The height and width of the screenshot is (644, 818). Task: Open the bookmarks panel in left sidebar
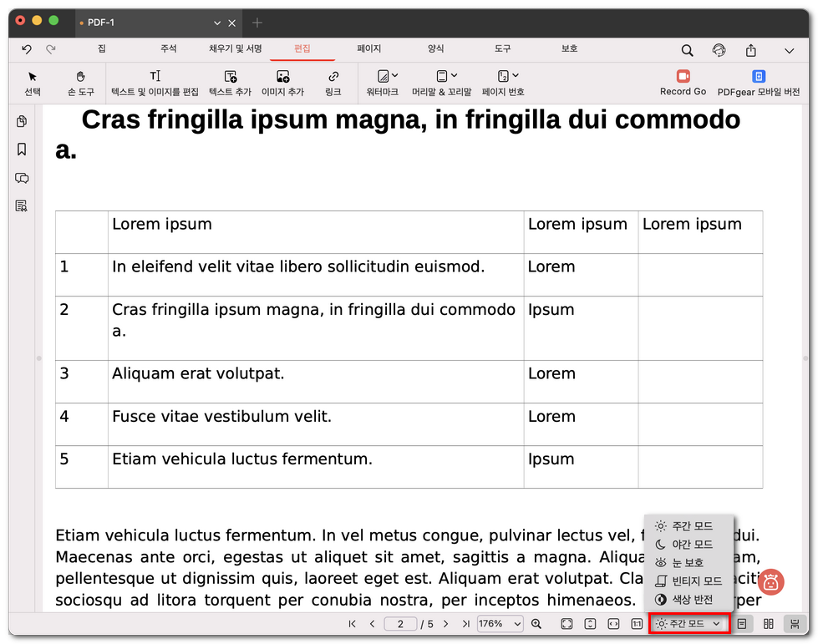click(22, 150)
